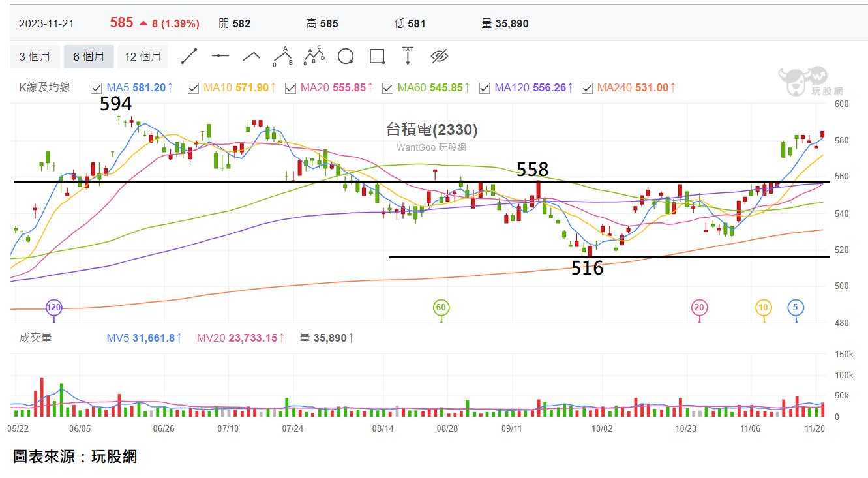Switch chart range to 12 個月
Screen dimensions: 868x478
coord(143,57)
